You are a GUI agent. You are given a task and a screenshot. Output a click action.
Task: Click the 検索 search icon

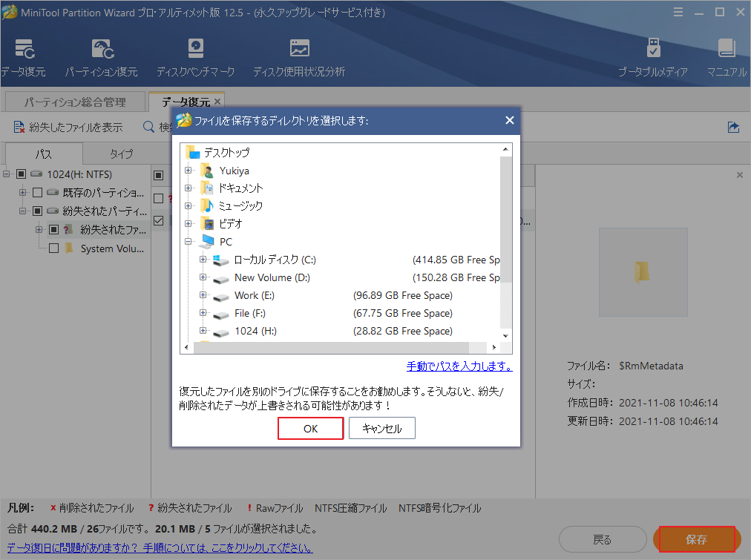148,127
